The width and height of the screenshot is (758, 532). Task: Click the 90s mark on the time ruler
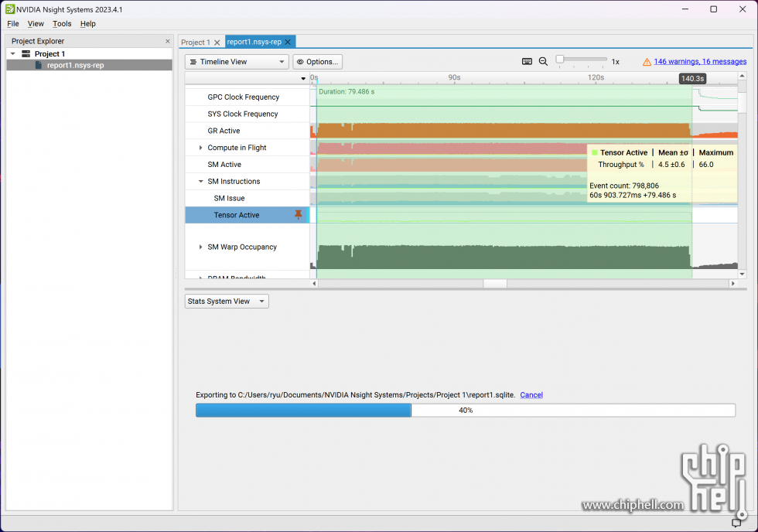tap(454, 77)
